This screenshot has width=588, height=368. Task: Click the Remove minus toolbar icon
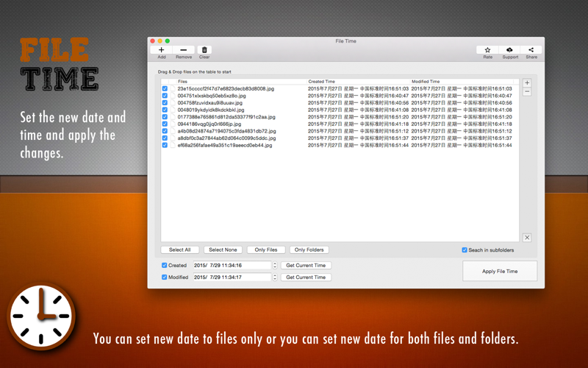coord(183,50)
